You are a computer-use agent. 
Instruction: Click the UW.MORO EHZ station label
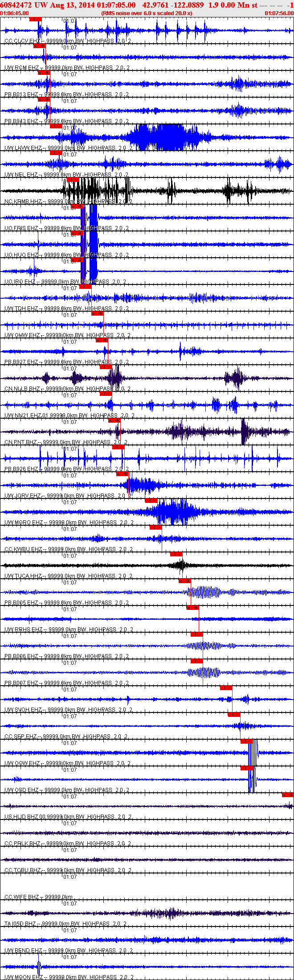(24, 523)
